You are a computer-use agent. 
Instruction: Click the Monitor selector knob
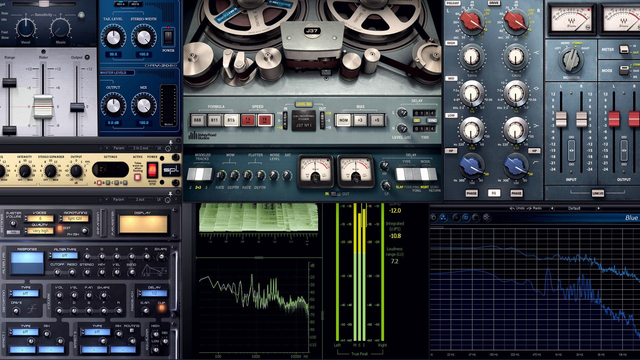pos(571,60)
